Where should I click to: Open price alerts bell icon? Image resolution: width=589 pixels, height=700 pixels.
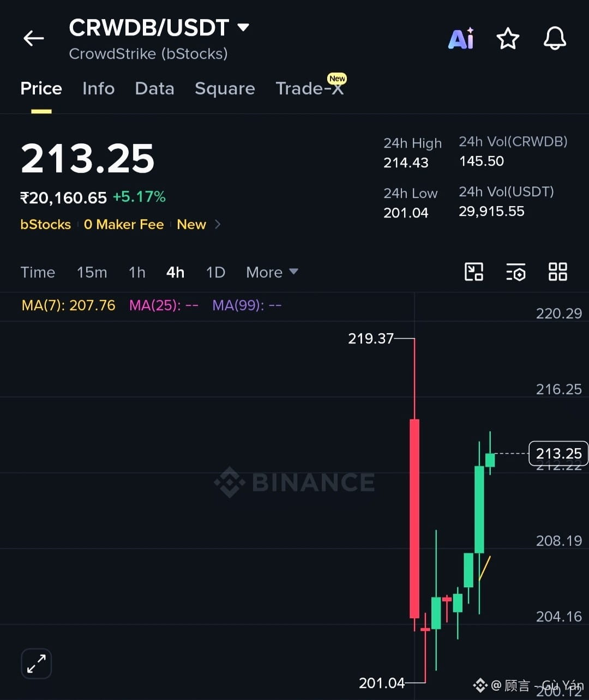pyautogui.click(x=555, y=39)
